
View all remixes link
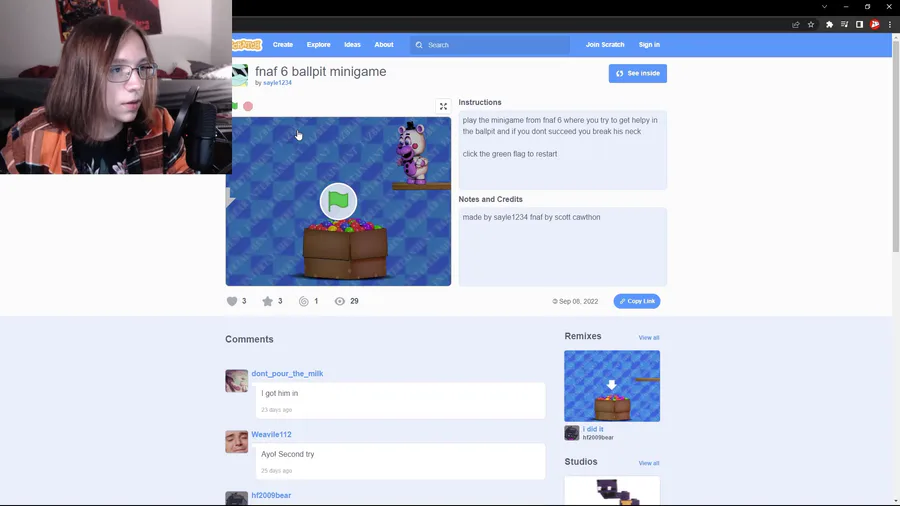[x=649, y=337]
